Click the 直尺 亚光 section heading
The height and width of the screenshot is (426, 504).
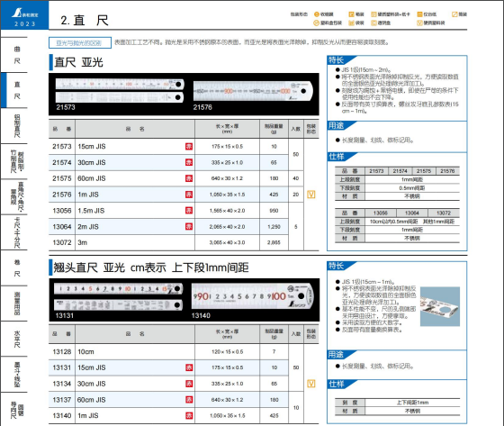[x=79, y=62]
